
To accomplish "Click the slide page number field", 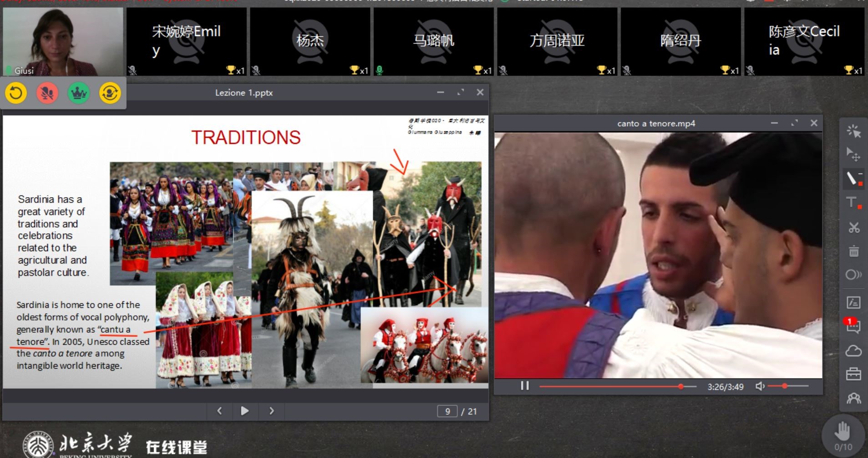I will [x=447, y=412].
